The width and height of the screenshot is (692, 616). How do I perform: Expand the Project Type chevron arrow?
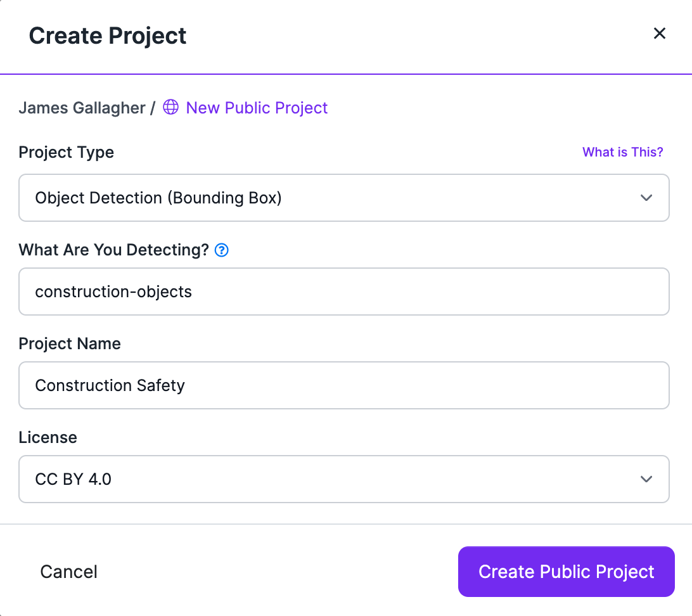(646, 198)
